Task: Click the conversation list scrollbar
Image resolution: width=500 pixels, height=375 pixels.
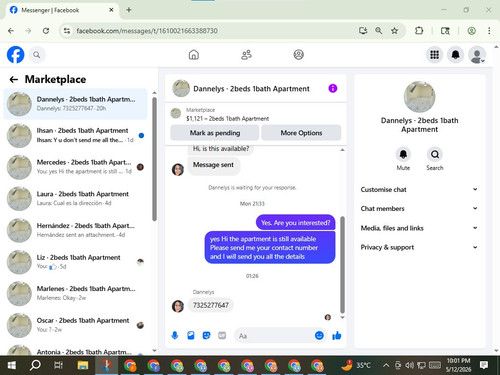Action: (x=154, y=159)
